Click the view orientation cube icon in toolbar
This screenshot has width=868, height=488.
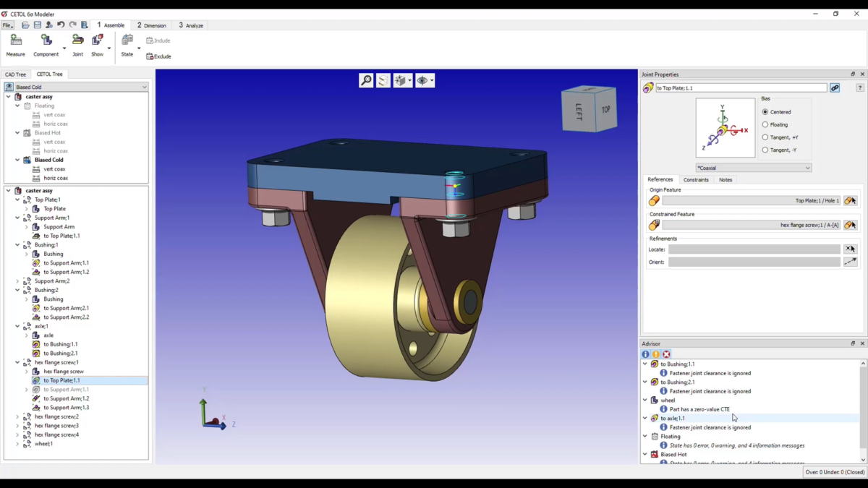tap(400, 80)
